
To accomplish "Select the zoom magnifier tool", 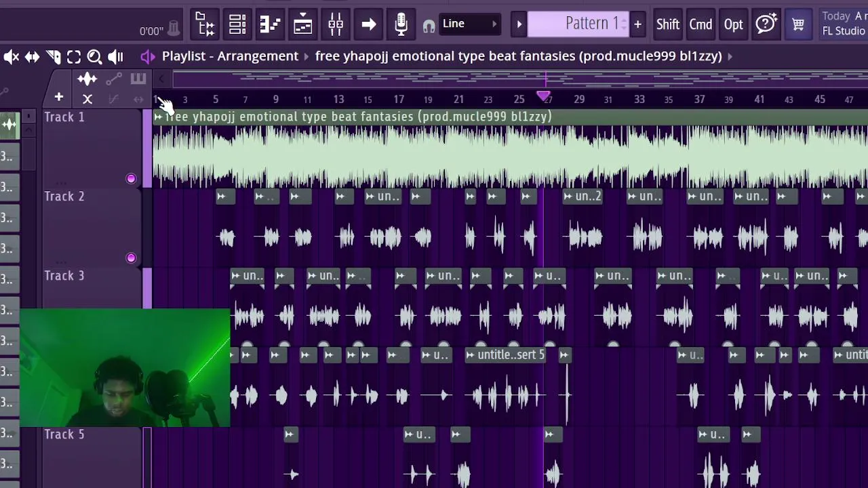I will coord(94,57).
